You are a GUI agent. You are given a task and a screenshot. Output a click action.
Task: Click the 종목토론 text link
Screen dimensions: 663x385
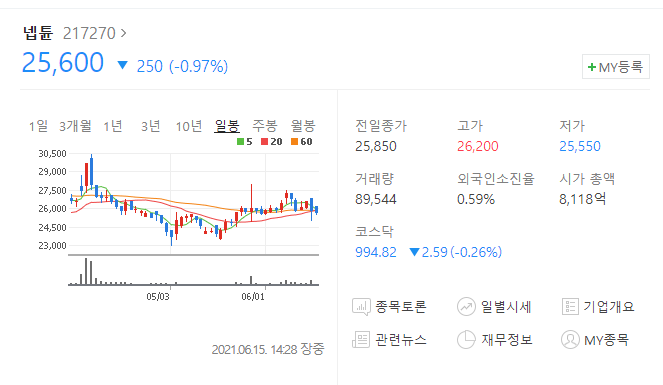pyautogui.click(x=400, y=307)
